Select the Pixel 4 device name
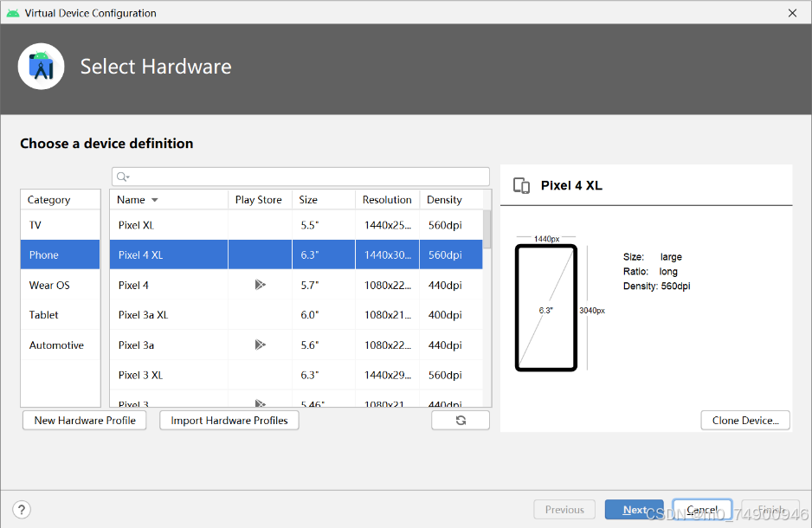The height and width of the screenshot is (528, 812). pyautogui.click(x=133, y=286)
